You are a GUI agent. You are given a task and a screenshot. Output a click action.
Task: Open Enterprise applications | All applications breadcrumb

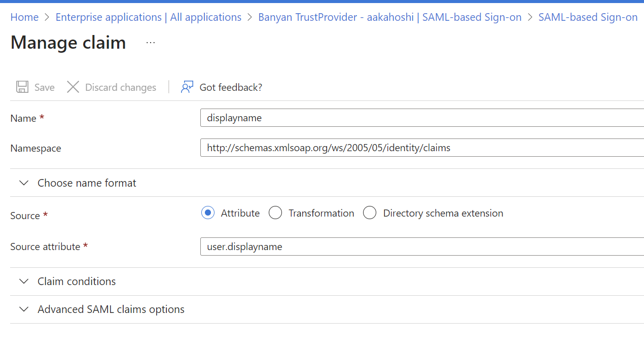pyautogui.click(x=148, y=17)
